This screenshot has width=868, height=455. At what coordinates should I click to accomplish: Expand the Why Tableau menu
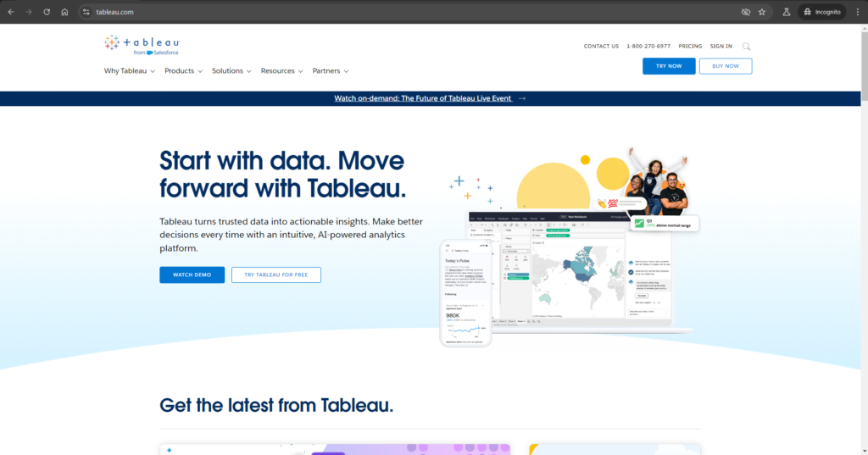[130, 71]
